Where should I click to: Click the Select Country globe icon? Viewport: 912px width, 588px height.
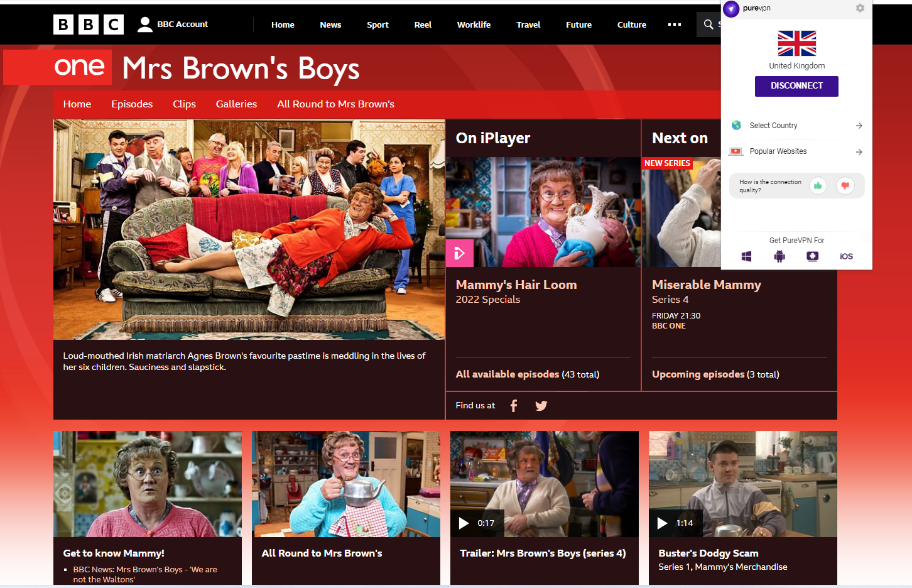[736, 126]
